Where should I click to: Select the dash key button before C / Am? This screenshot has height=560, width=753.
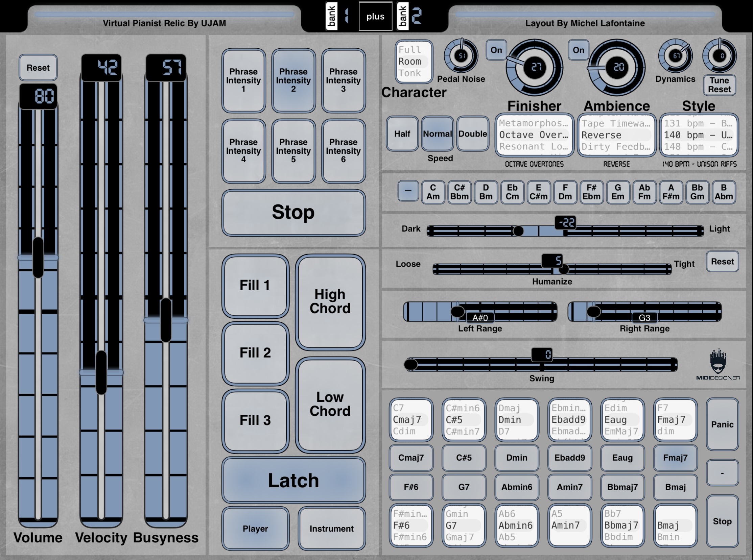point(408,191)
